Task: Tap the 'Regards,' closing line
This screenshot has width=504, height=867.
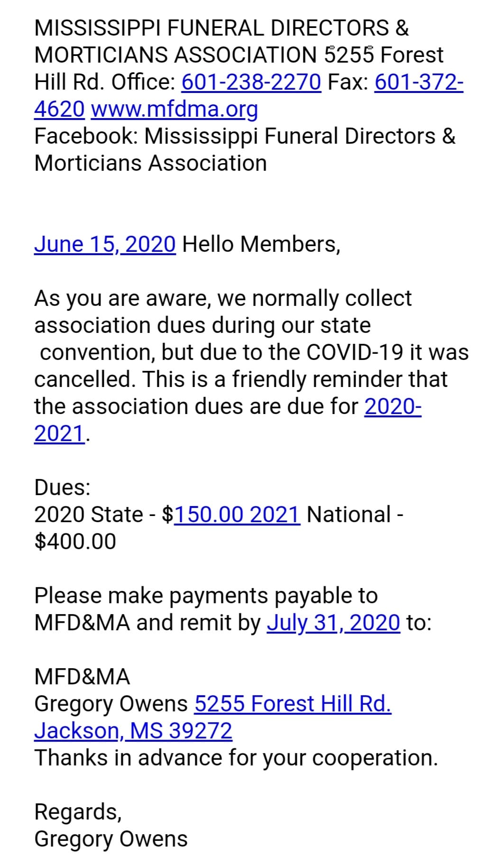Action: tap(78, 812)
